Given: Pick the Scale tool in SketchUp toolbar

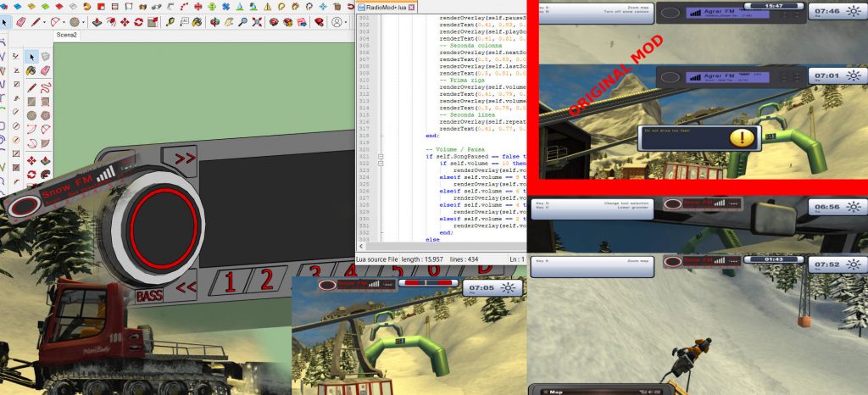Looking at the screenshot, I should click(x=153, y=22).
